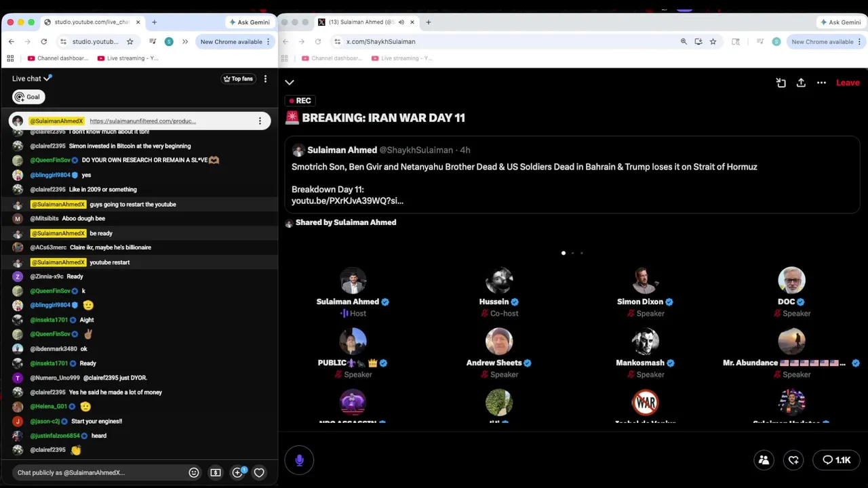Select the second carousel dot of shared posts

pos(572,253)
